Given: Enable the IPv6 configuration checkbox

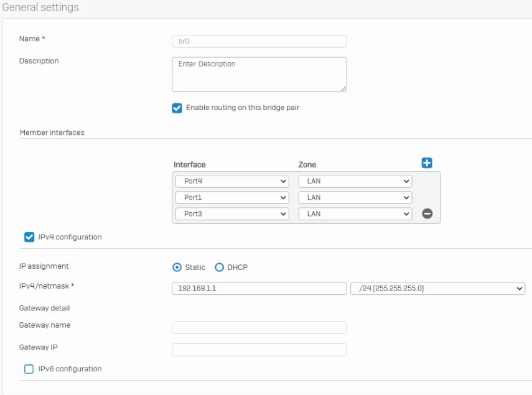Looking at the screenshot, I should 29,369.
